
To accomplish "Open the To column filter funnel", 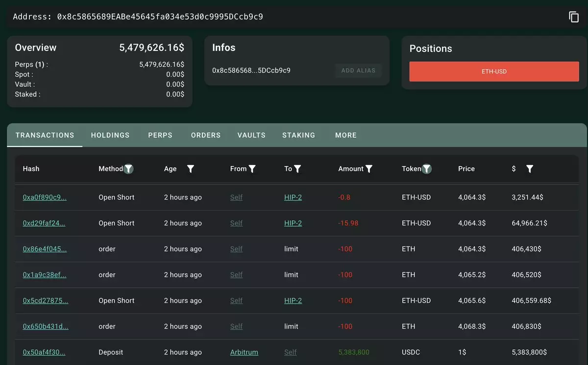I will pos(297,169).
